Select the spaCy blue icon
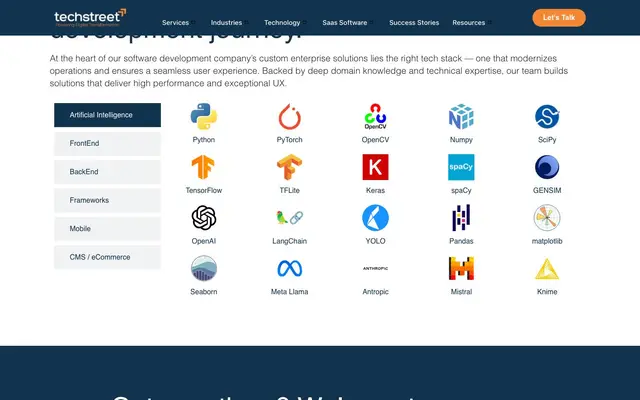 461,167
